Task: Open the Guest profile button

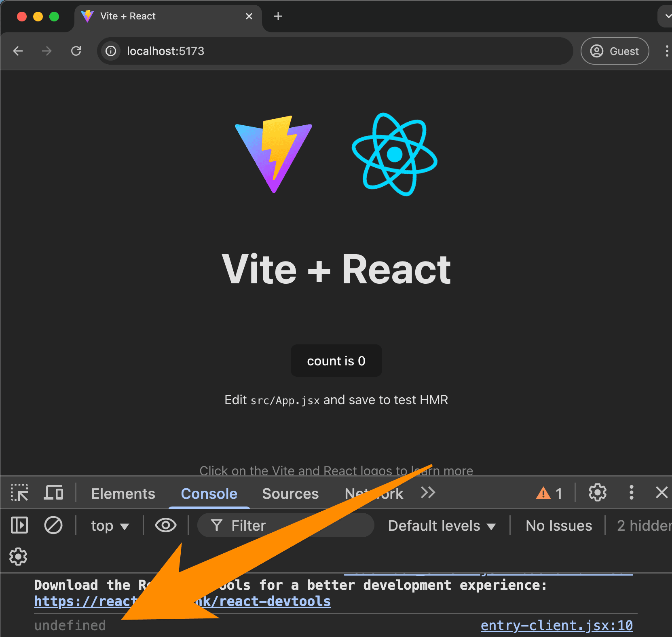Action: pyautogui.click(x=615, y=51)
